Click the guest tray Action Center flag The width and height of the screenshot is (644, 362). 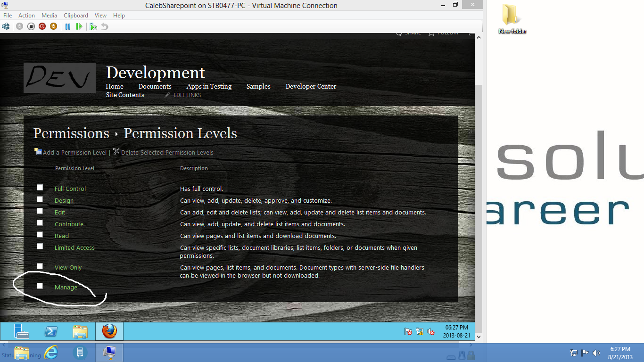point(408,331)
